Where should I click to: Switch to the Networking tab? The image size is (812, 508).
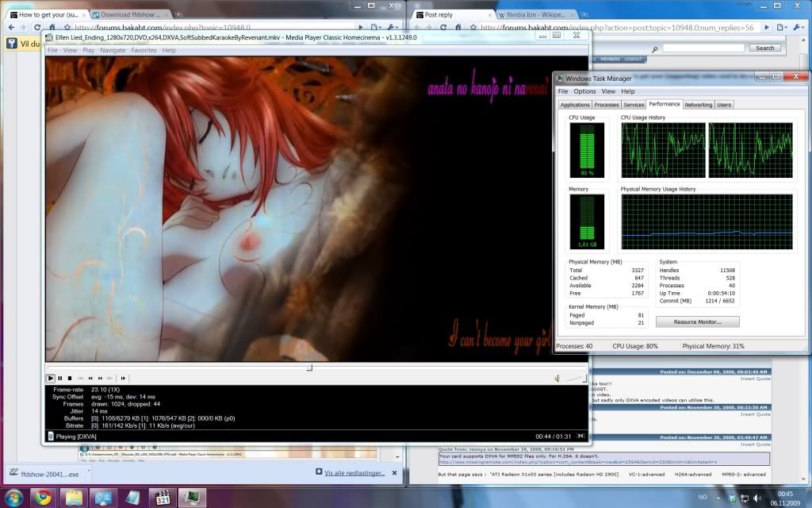click(698, 105)
